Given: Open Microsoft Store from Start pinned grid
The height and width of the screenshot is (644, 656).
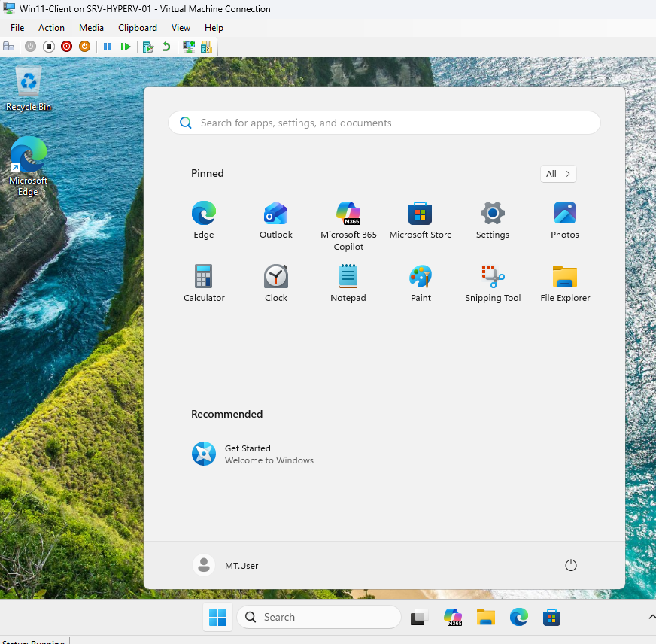Looking at the screenshot, I should (x=421, y=220).
